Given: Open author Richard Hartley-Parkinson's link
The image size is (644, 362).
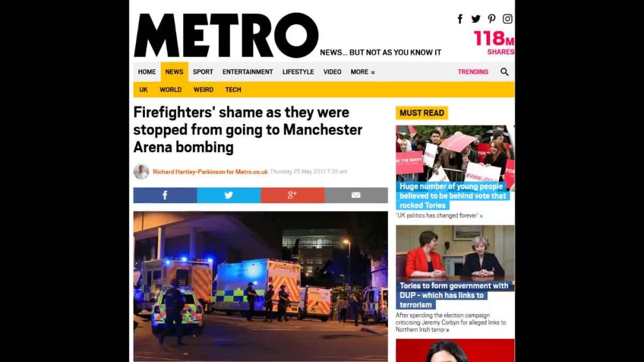Looking at the screenshot, I should pos(210,172).
